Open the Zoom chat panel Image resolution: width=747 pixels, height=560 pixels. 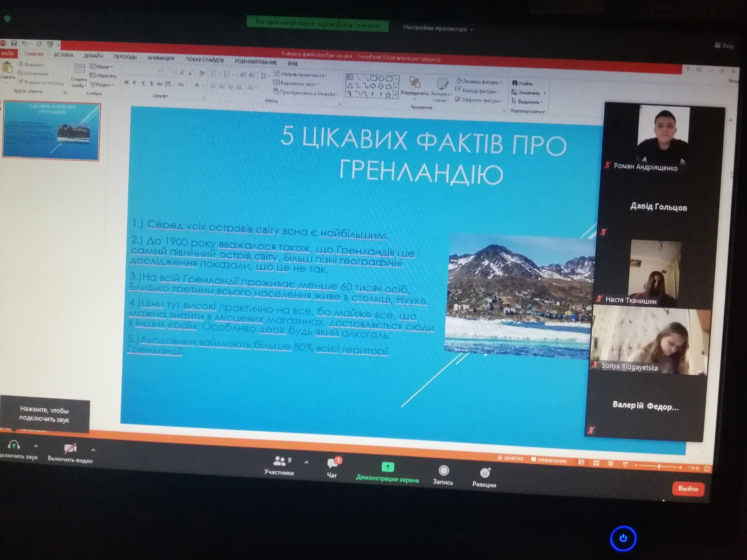pos(332,464)
